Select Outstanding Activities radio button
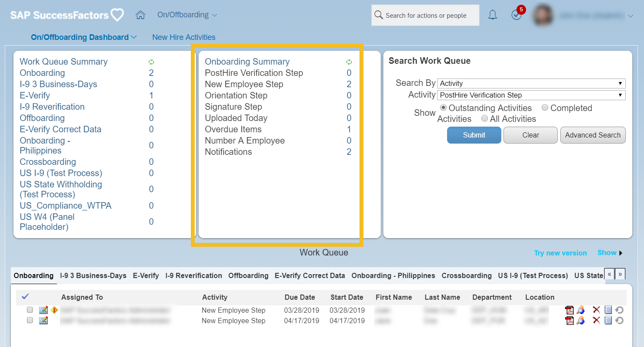This screenshot has height=347, width=644. [443, 108]
